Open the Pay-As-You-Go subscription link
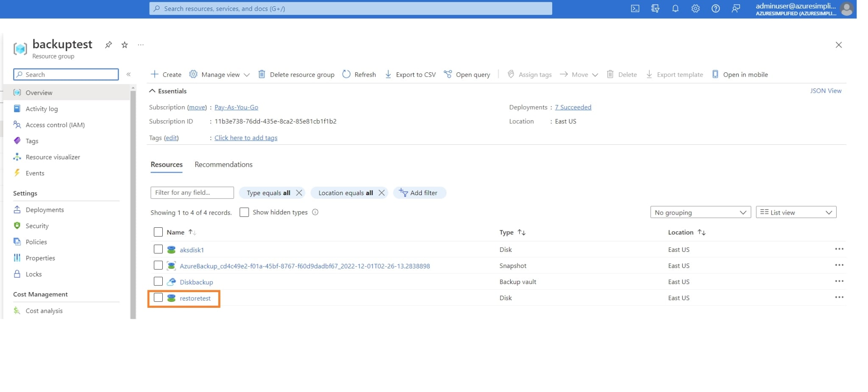The image size is (868, 392). [236, 108]
